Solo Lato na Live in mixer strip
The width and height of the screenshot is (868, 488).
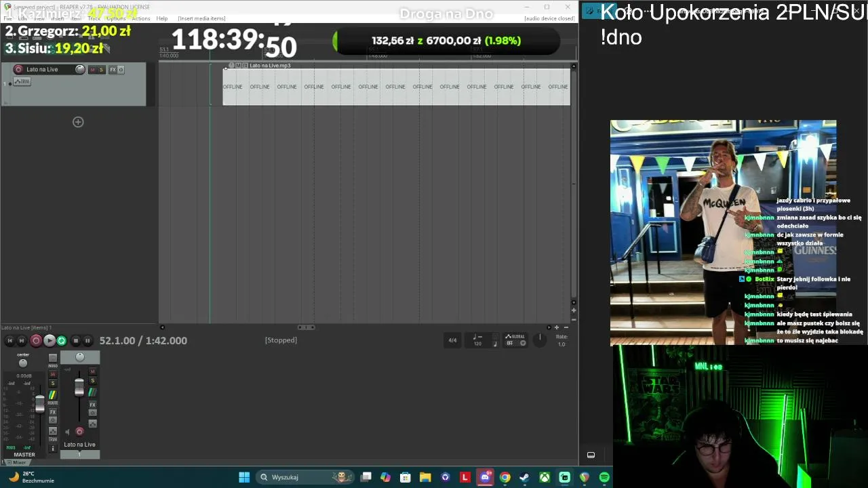click(x=93, y=381)
